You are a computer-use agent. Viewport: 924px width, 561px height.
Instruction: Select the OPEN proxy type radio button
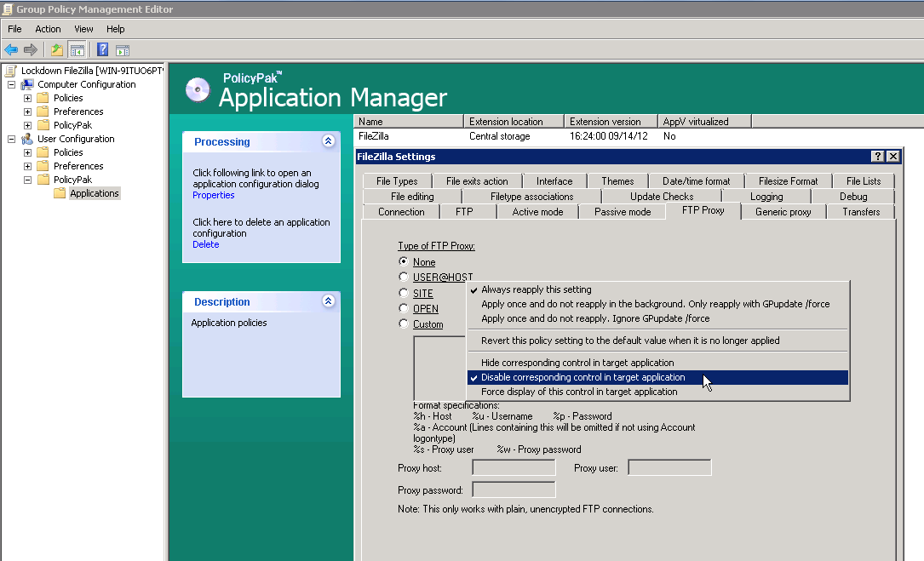coord(404,308)
